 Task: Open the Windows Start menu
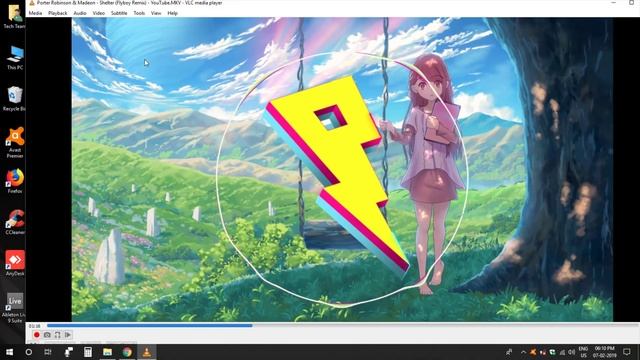coord(9,352)
